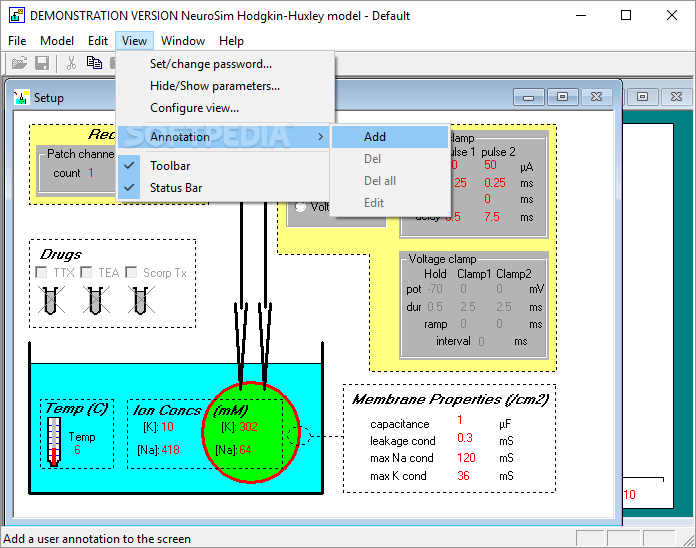Click the pulse 2 amplitude value 50

tap(490, 165)
